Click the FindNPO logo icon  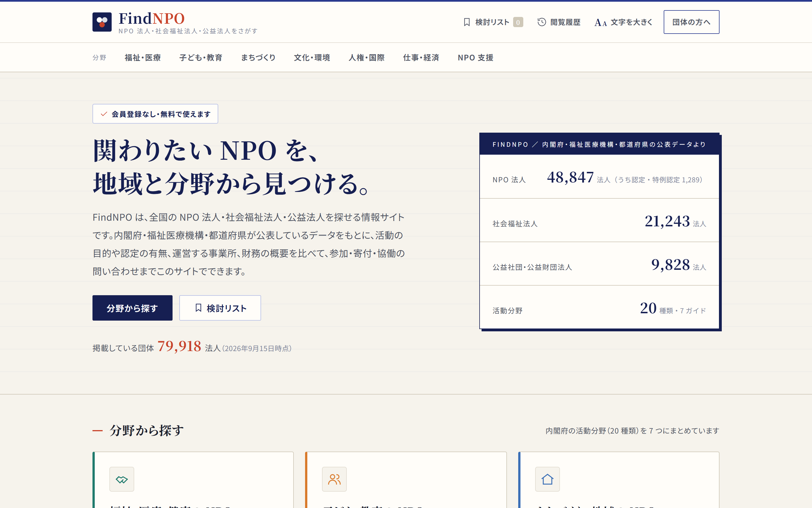click(102, 22)
